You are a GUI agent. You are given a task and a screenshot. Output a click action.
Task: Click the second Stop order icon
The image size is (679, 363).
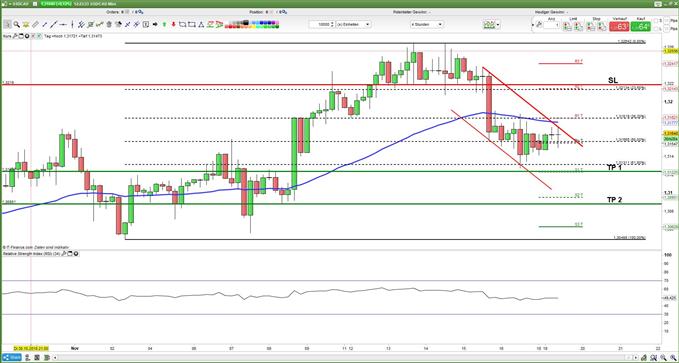click(602, 26)
